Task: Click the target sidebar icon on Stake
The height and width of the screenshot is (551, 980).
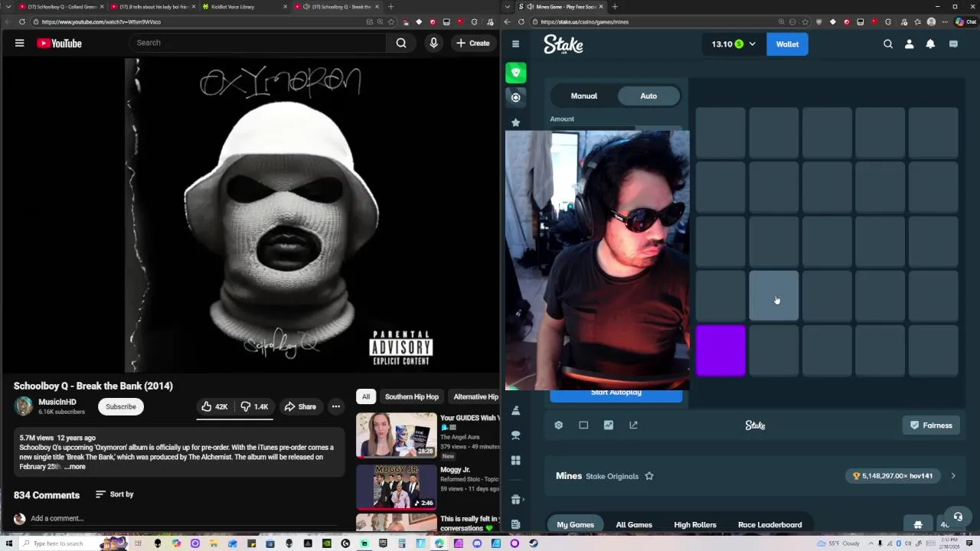Action: (516, 97)
